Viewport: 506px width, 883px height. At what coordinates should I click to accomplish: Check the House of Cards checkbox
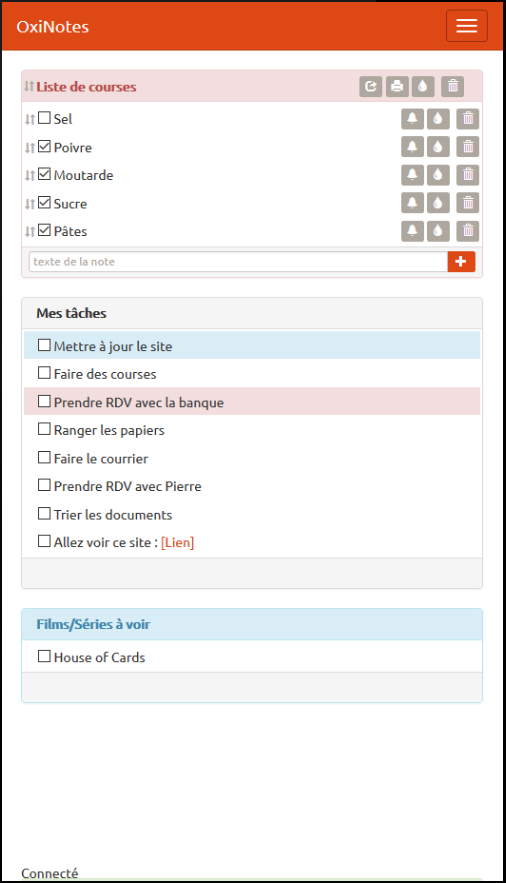coord(44,656)
